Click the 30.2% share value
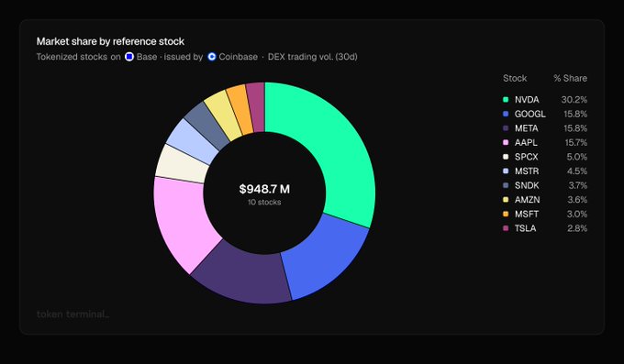624x364 pixels. (574, 100)
